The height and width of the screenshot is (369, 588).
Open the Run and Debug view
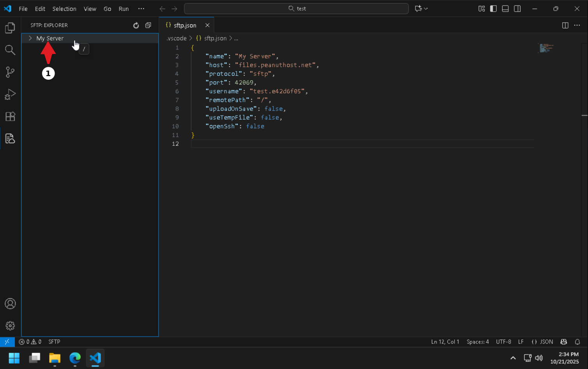pyautogui.click(x=10, y=94)
